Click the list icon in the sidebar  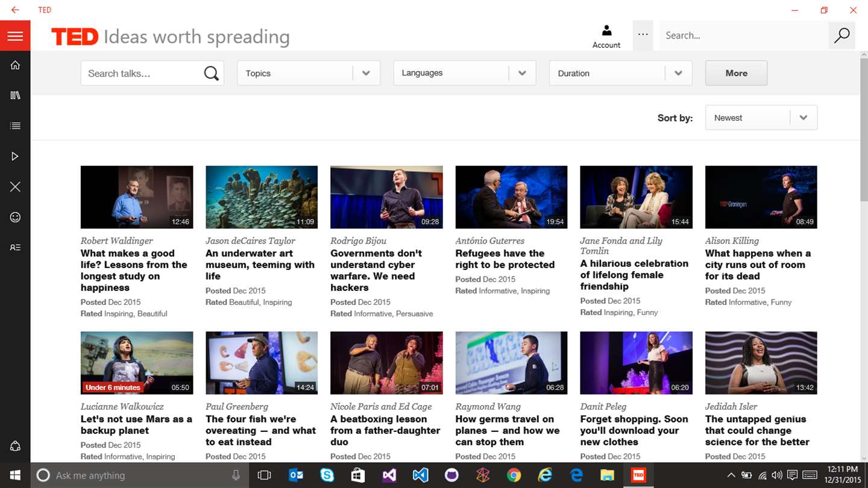click(15, 126)
